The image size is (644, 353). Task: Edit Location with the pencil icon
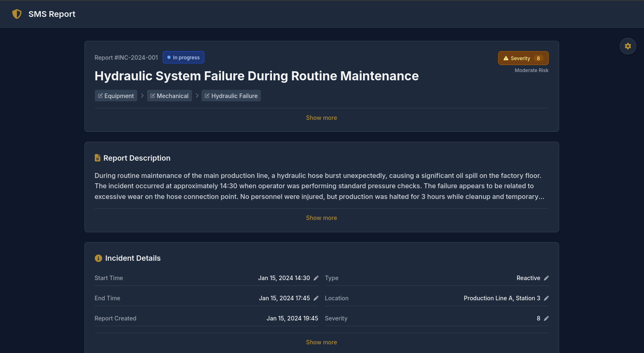(546, 298)
